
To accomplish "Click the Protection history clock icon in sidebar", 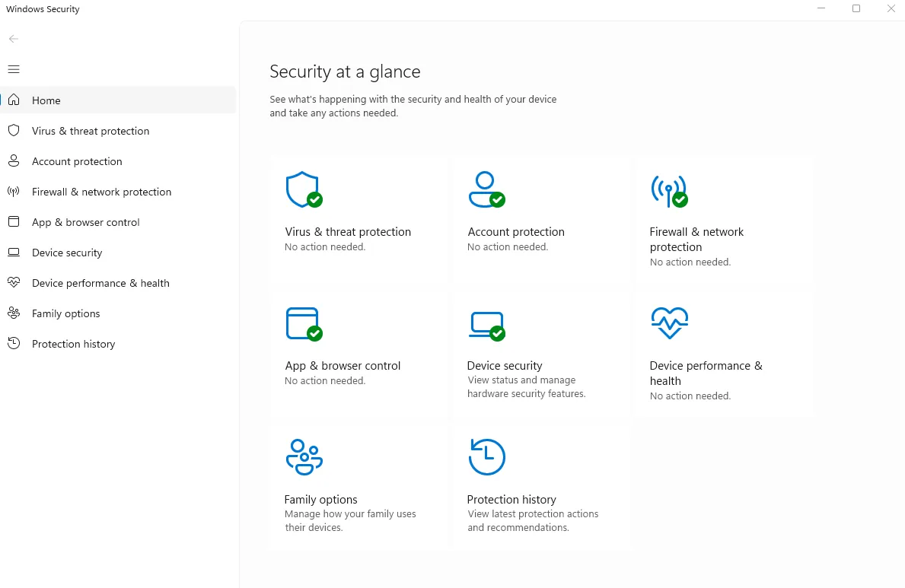I will tap(14, 343).
